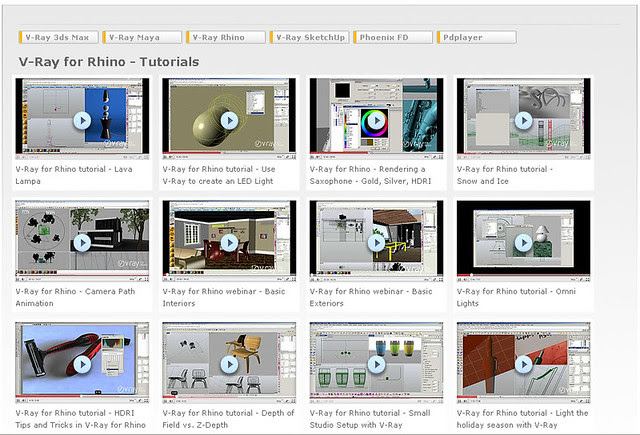Open link 'V-Ray for Rhino - Camera Path Animation'
This screenshot has width=640, height=435.
75,297
